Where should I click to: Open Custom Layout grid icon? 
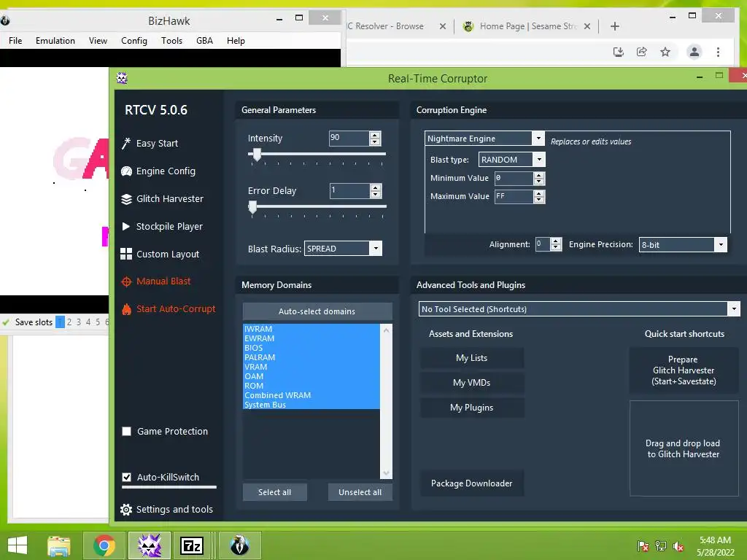click(126, 254)
